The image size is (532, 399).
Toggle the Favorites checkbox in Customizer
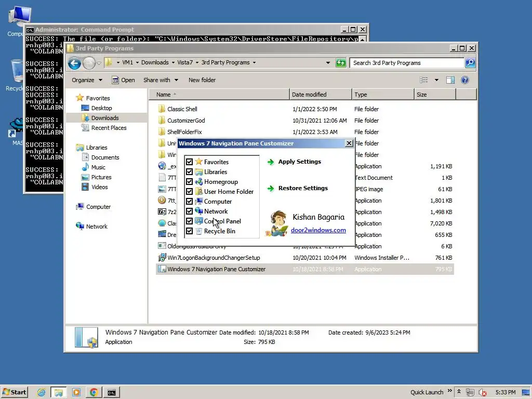point(189,162)
